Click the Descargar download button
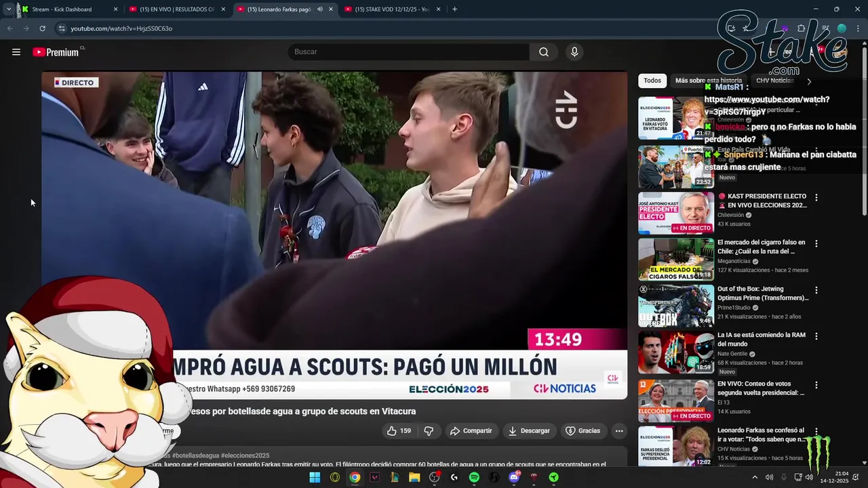 [529, 431]
